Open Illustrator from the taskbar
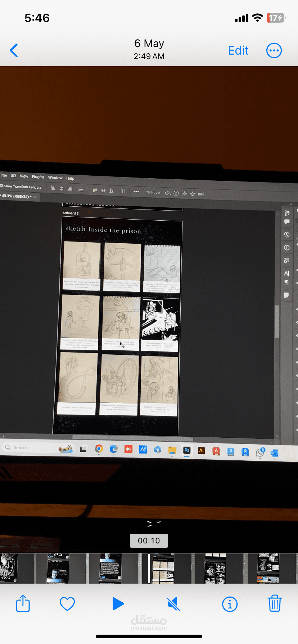The image size is (298, 644). click(x=201, y=451)
